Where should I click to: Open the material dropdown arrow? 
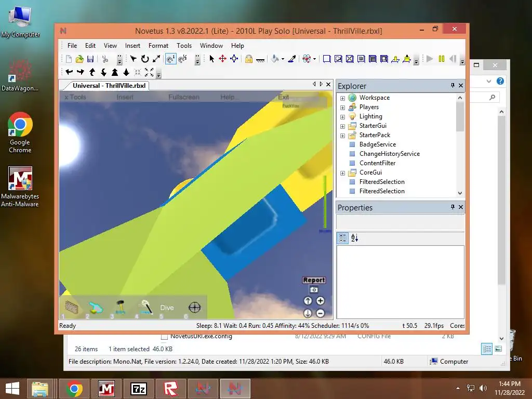(314, 59)
